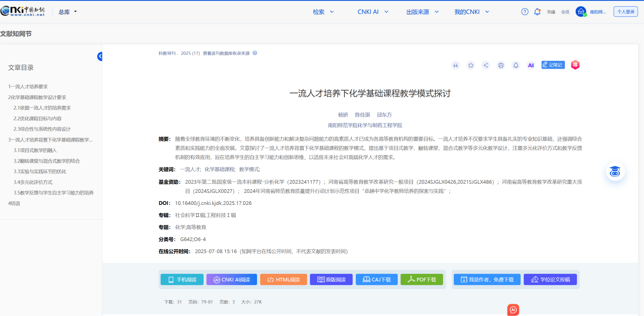The height and width of the screenshot is (316, 644).
Task: Open the help question mark icon in header
Action: coord(525,12)
